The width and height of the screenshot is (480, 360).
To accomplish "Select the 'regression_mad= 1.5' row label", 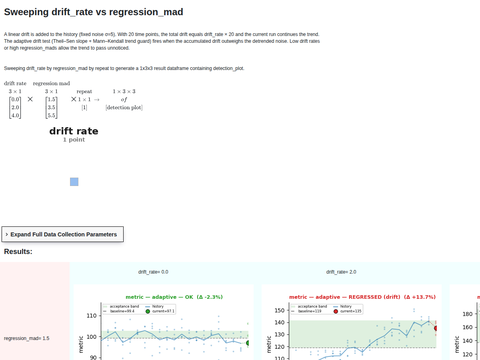I will click(x=27, y=338).
